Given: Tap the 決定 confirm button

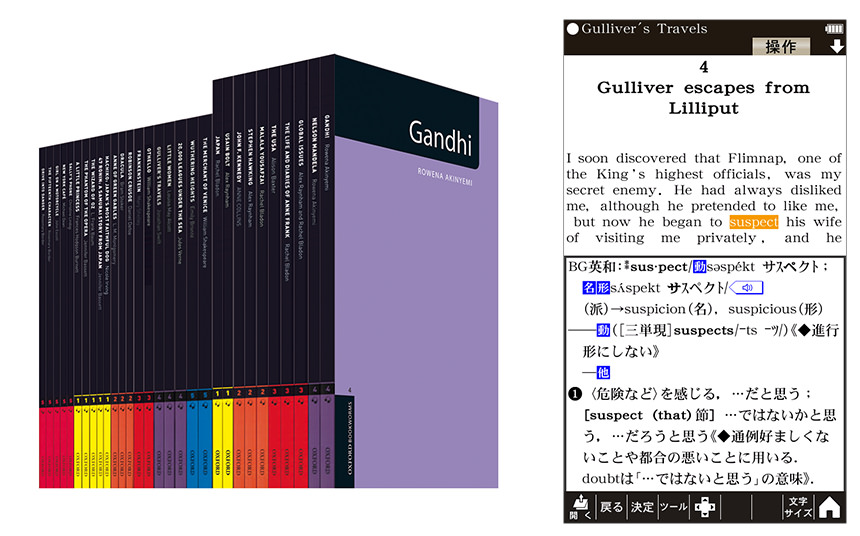Looking at the screenshot, I should (642, 507).
